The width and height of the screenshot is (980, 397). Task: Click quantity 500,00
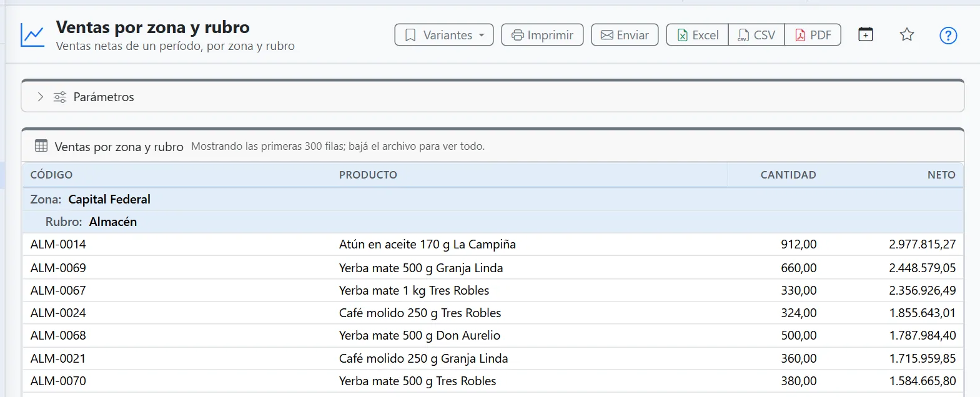pos(798,335)
